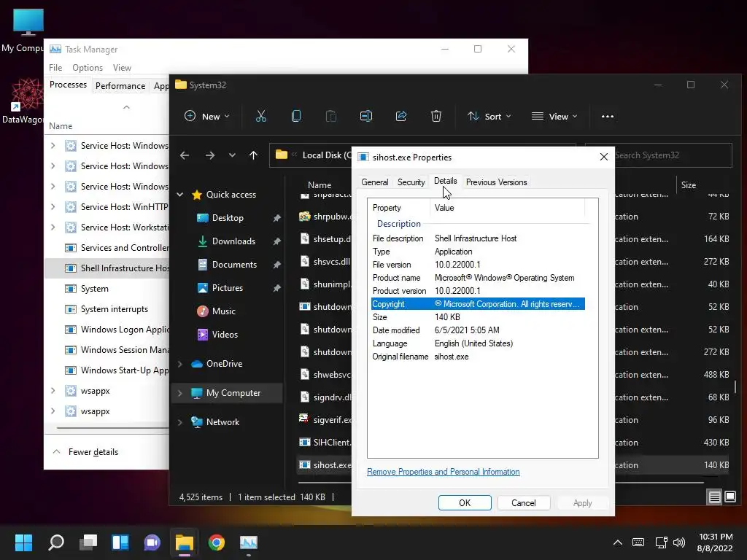Viewport: 747px width, 560px height.
Task: Open the New dropdown in Explorer
Action: [206, 116]
